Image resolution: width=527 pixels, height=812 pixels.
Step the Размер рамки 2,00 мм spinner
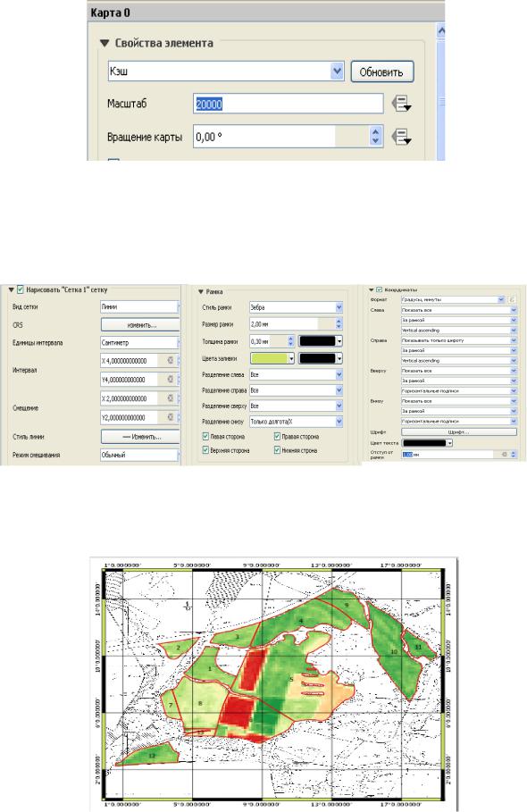339,324
